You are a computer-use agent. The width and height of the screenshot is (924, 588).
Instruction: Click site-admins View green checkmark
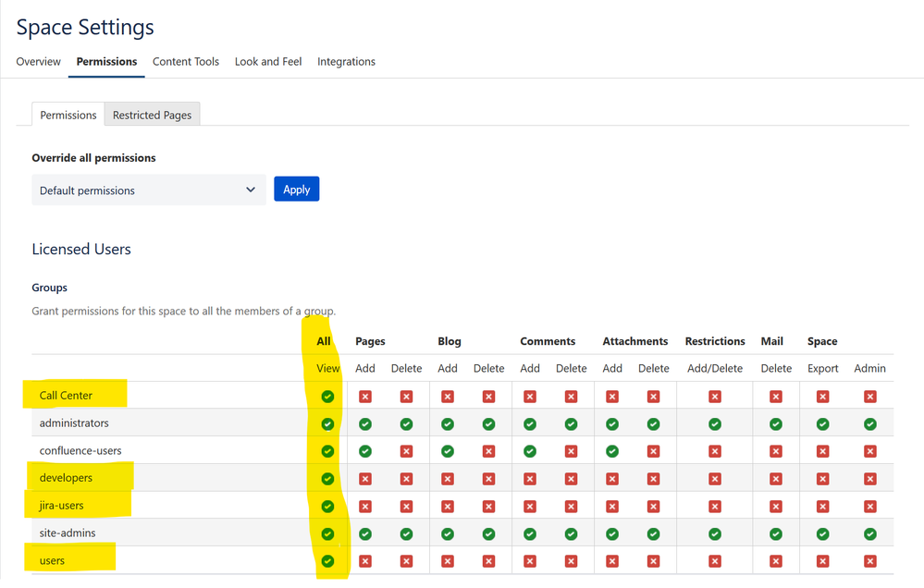327,534
